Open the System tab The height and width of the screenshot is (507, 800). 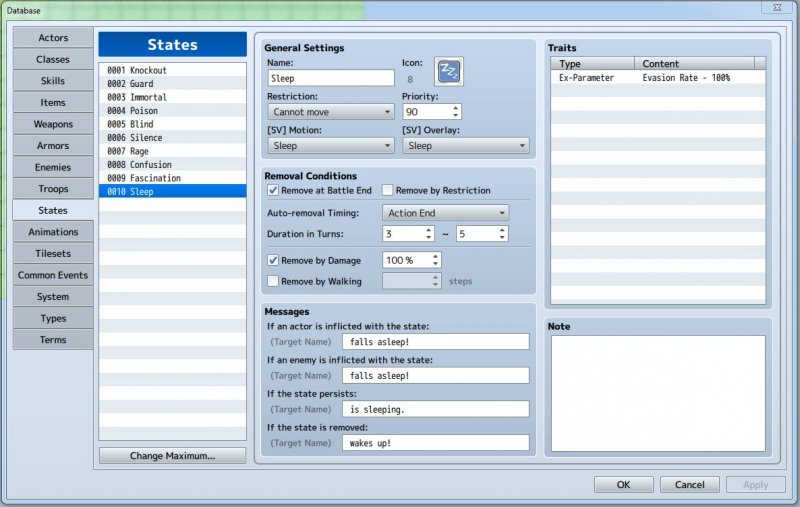[53, 296]
